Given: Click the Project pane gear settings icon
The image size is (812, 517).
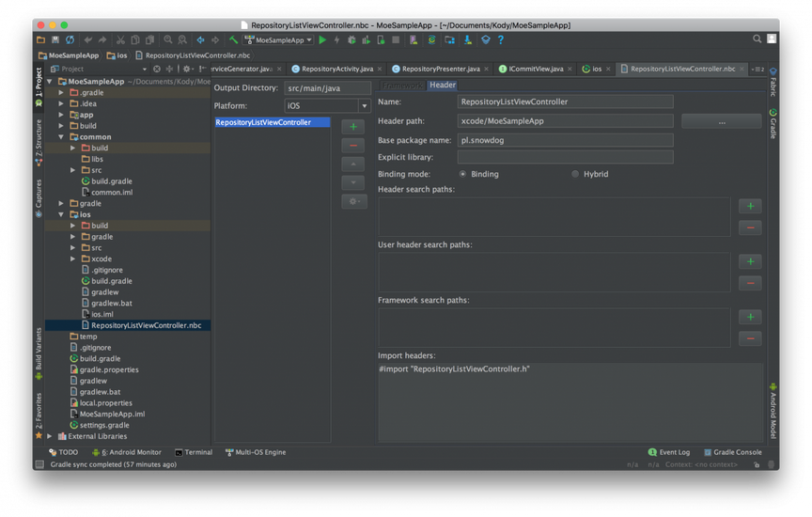Looking at the screenshot, I should (x=186, y=69).
